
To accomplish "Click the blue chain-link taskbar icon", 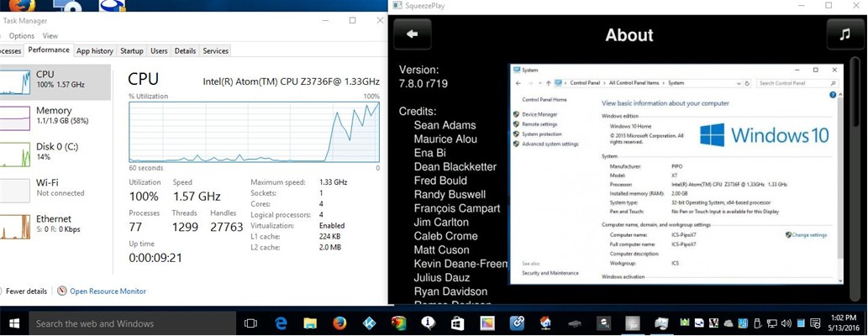I will point(517,323).
